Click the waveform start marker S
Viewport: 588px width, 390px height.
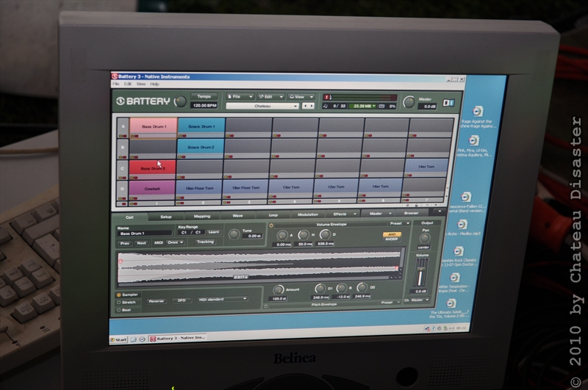point(121,261)
